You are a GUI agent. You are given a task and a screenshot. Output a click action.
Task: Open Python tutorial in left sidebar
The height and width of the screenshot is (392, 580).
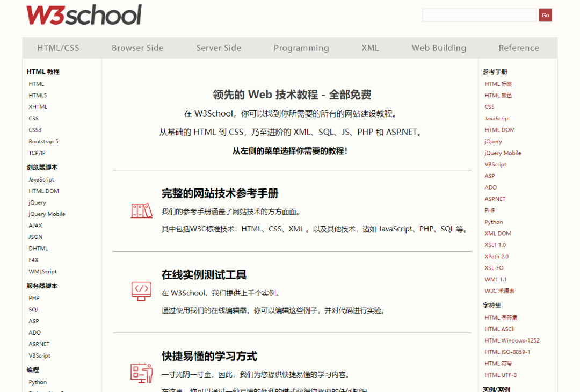pos(38,382)
